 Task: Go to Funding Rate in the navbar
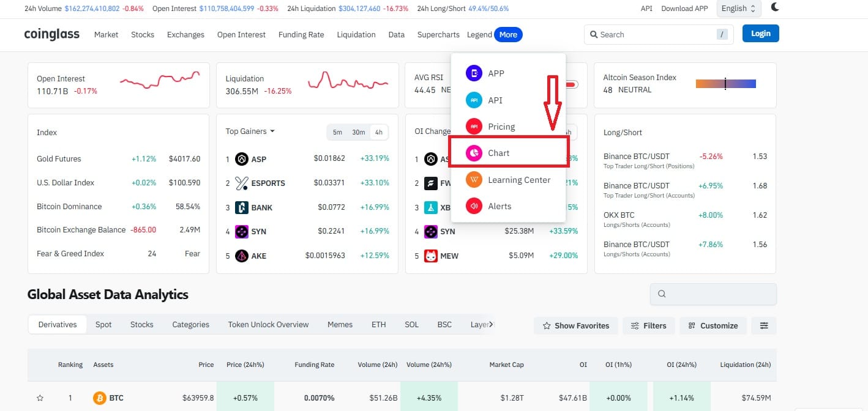click(301, 35)
